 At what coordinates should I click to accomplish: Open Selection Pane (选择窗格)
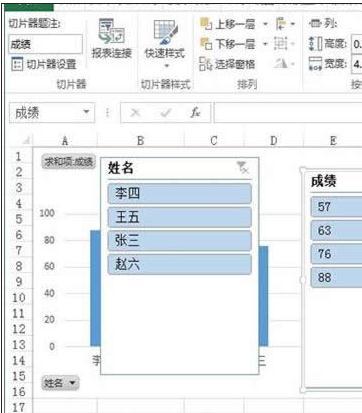click(227, 64)
